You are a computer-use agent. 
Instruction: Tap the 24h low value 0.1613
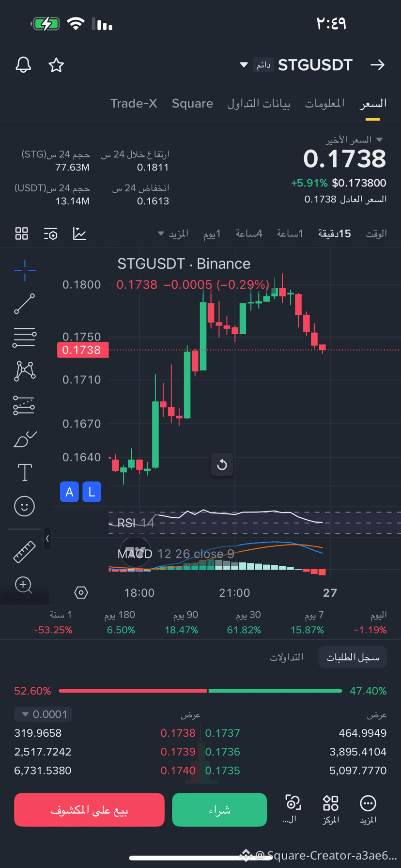(x=153, y=201)
